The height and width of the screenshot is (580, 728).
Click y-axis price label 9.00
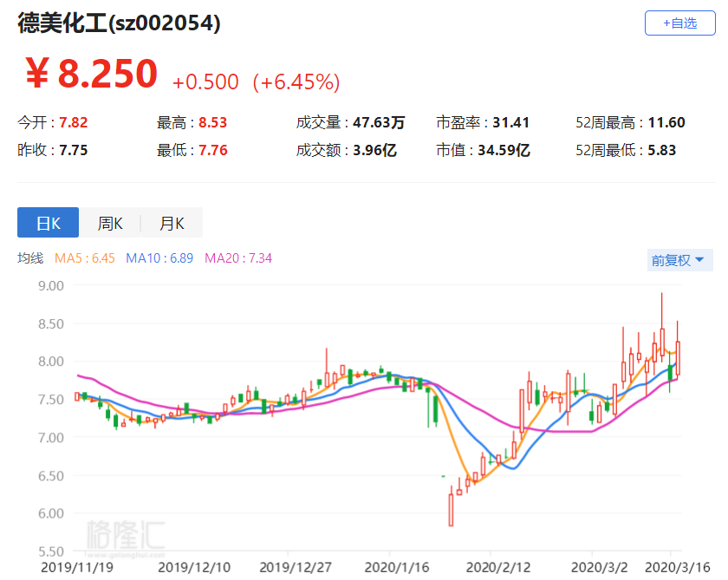click(51, 285)
